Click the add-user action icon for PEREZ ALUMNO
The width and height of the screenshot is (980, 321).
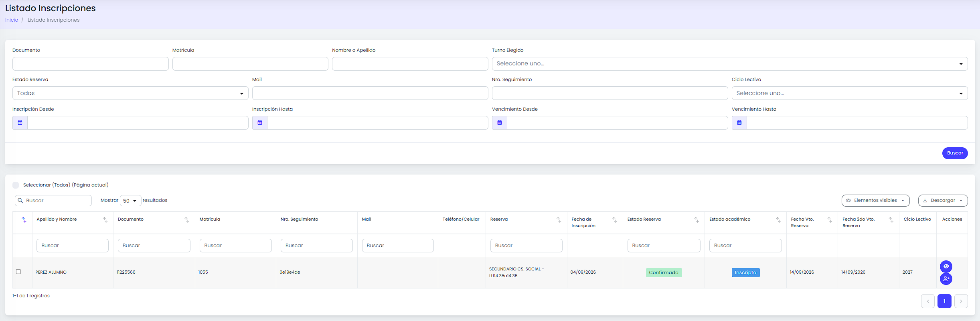pyautogui.click(x=946, y=279)
